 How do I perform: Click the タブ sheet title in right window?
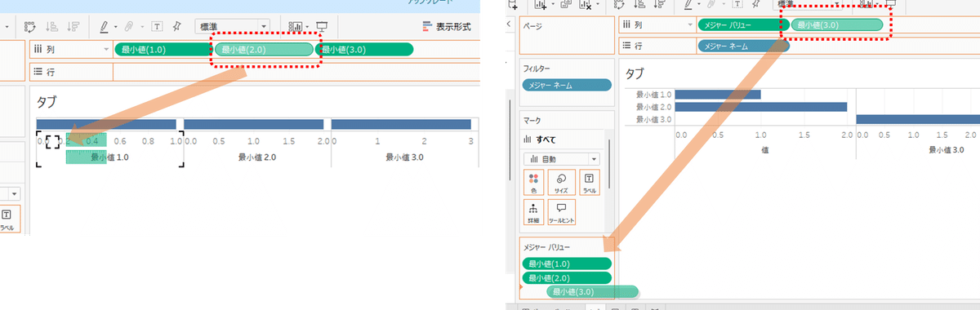635,73
